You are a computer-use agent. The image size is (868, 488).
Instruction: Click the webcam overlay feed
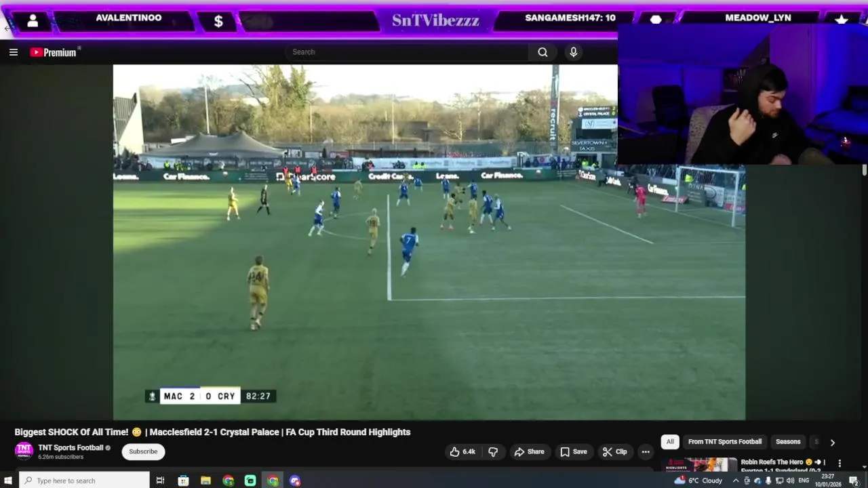coord(743,95)
